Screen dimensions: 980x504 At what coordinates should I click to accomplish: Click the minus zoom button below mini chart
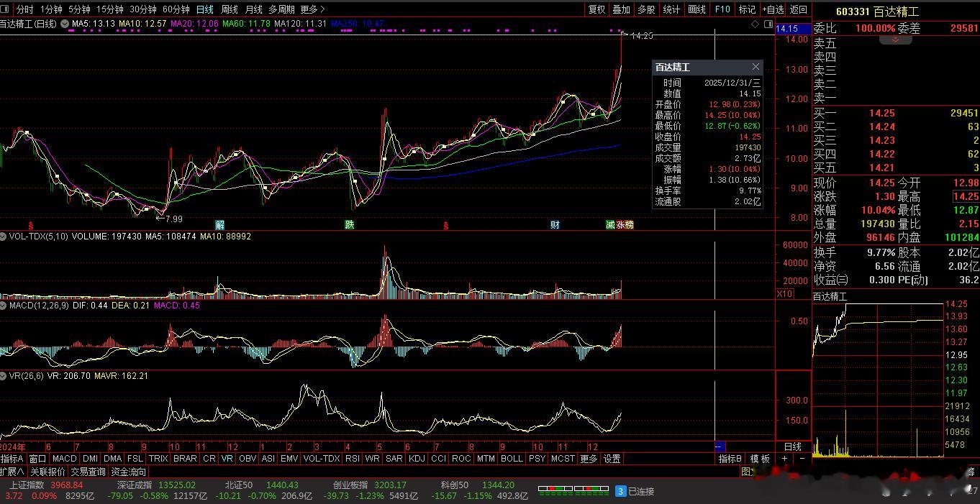[802, 459]
